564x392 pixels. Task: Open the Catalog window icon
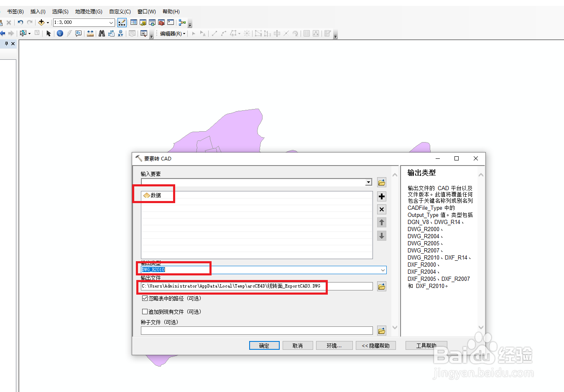click(143, 23)
